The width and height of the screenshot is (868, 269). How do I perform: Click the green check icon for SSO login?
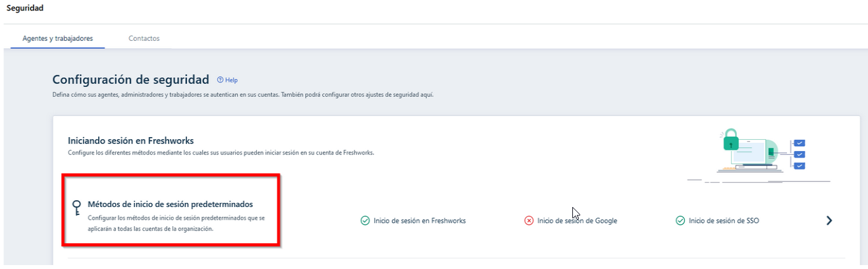pos(680,221)
